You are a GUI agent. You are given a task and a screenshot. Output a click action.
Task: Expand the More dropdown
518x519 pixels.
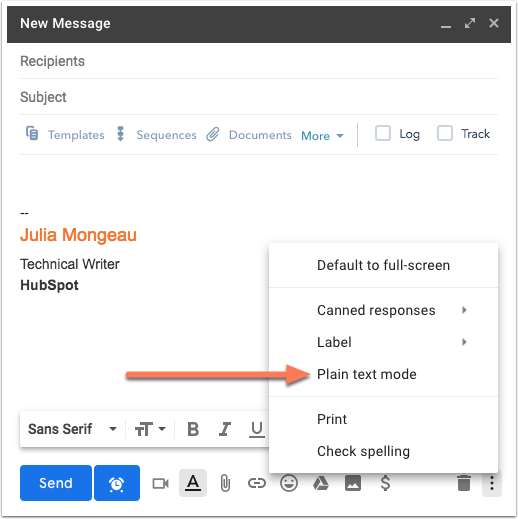322,136
